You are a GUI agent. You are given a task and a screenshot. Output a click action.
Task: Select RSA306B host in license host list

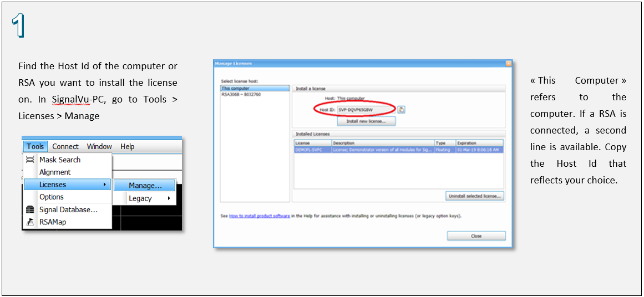(241, 95)
